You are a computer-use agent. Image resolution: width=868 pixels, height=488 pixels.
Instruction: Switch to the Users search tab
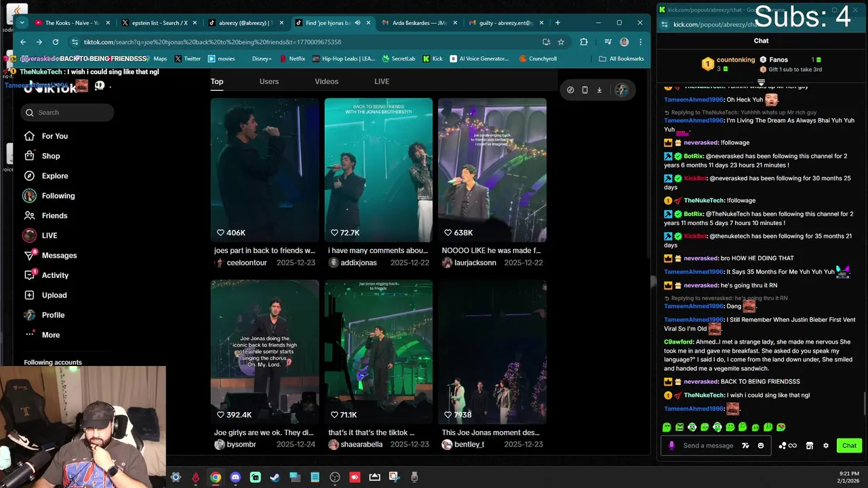pos(269,81)
